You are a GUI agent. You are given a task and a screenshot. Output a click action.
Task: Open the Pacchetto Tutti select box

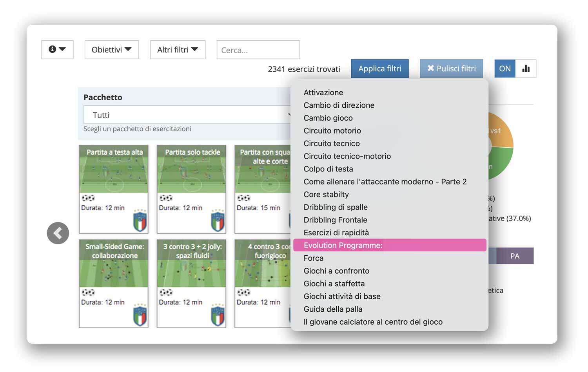coord(187,115)
